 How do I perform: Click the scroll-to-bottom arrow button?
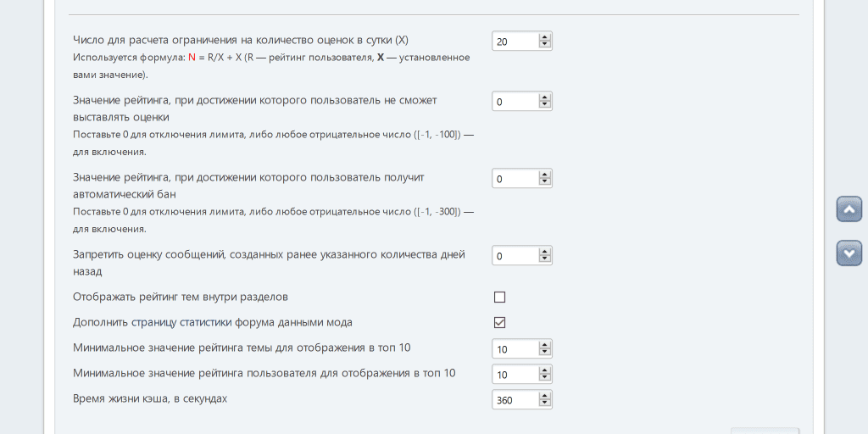click(849, 253)
